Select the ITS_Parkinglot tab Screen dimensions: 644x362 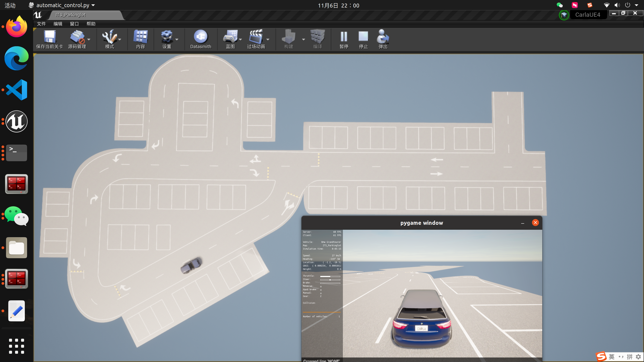[71, 15]
